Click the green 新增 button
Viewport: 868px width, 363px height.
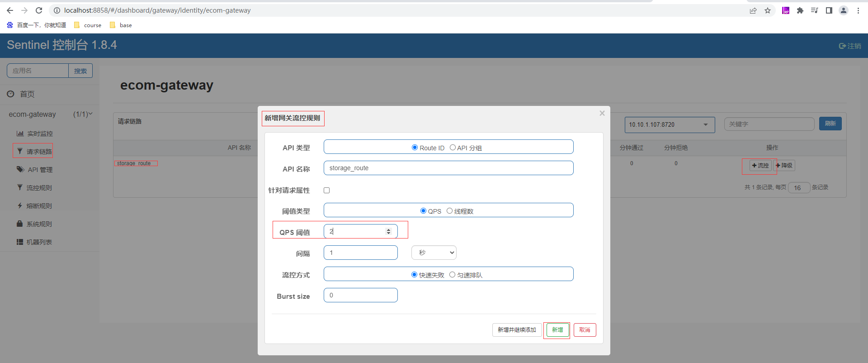click(x=557, y=330)
